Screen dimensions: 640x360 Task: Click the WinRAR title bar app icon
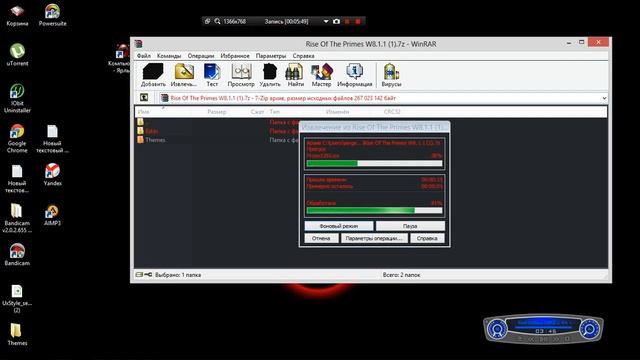click(138, 44)
